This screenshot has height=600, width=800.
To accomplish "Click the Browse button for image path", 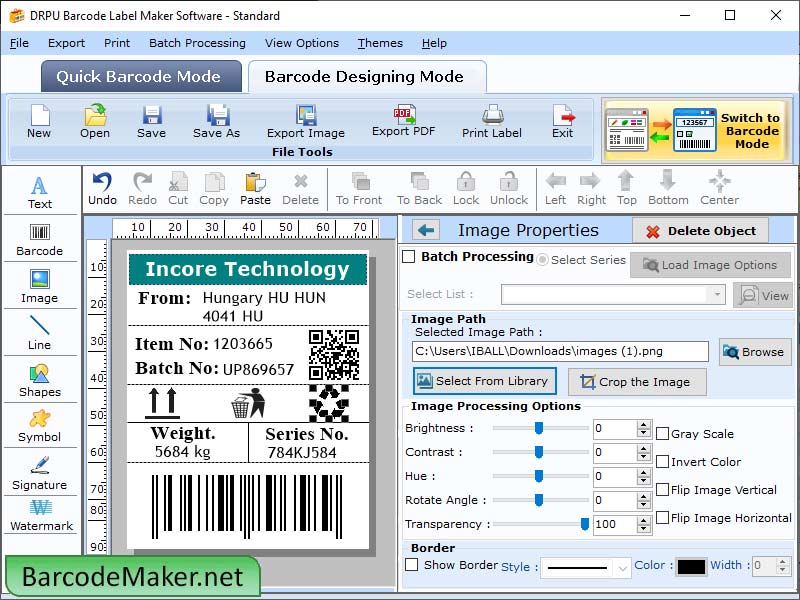I will (755, 351).
